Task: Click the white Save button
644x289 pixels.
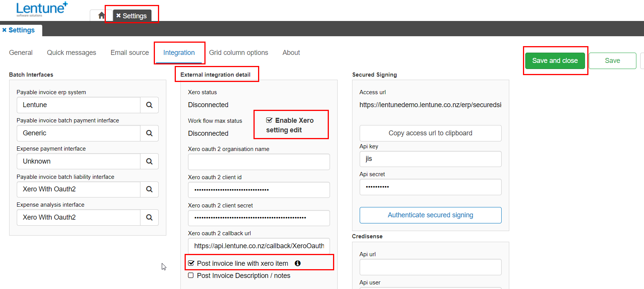Action: click(x=612, y=61)
